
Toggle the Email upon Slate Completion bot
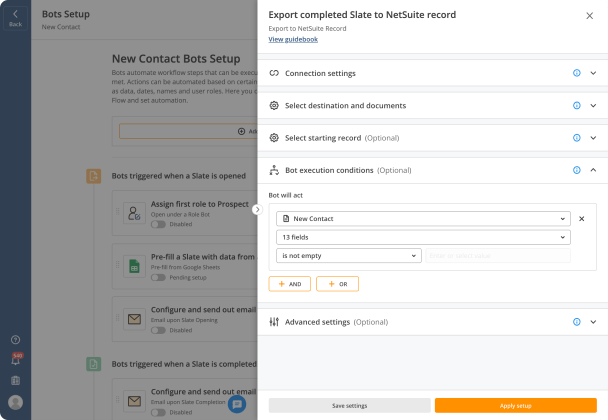tap(158, 413)
